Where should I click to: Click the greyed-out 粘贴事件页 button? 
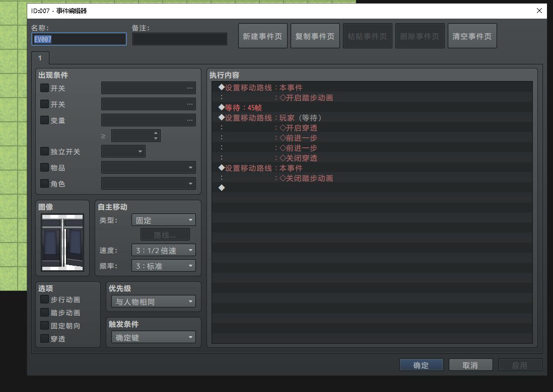(368, 36)
